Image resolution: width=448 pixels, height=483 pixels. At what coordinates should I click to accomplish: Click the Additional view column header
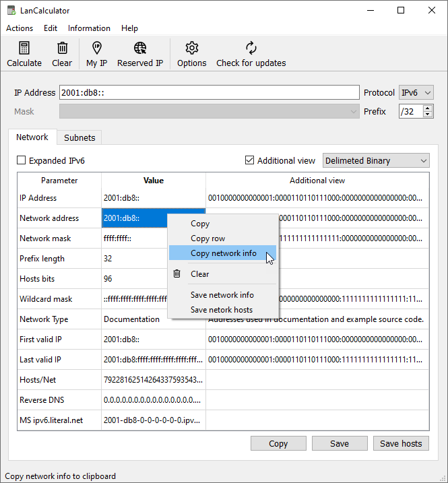317,181
